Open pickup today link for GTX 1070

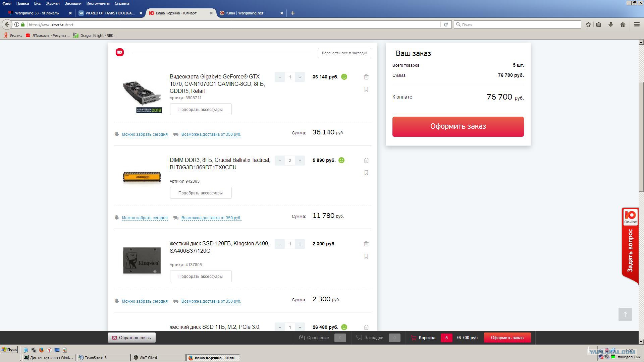(x=145, y=134)
